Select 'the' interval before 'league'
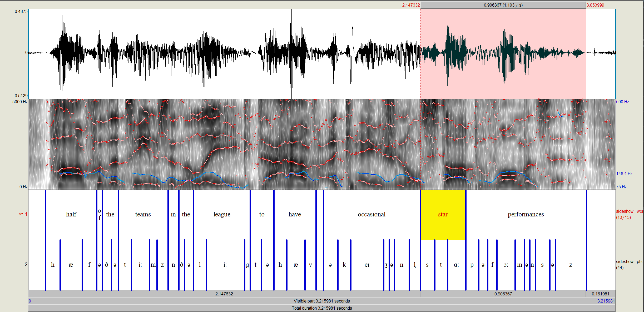644x312 pixels. [186, 215]
